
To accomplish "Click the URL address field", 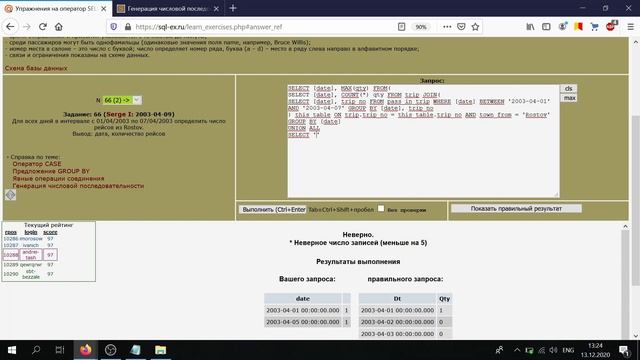I will tap(261, 27).
